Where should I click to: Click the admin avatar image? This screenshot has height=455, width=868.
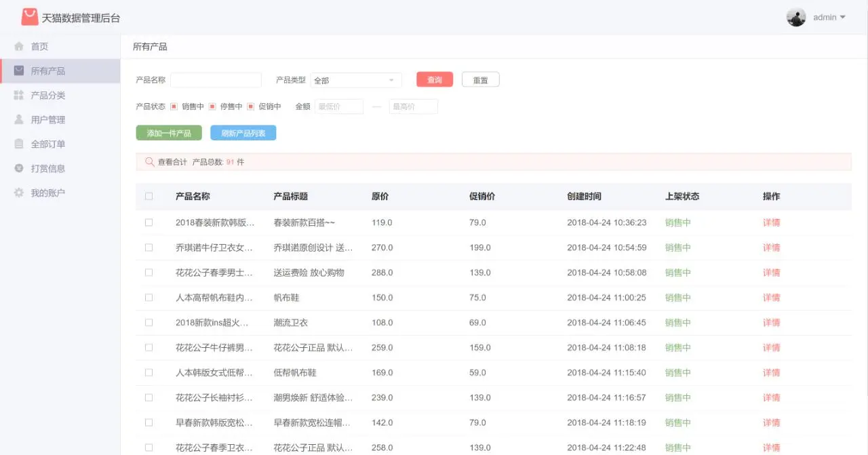coord(795,16)
